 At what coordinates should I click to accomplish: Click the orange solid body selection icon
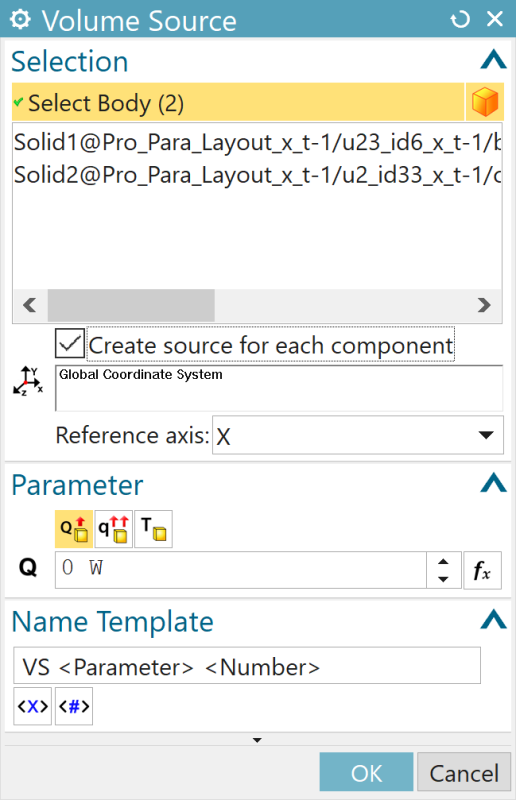click(x=484, y=102)
